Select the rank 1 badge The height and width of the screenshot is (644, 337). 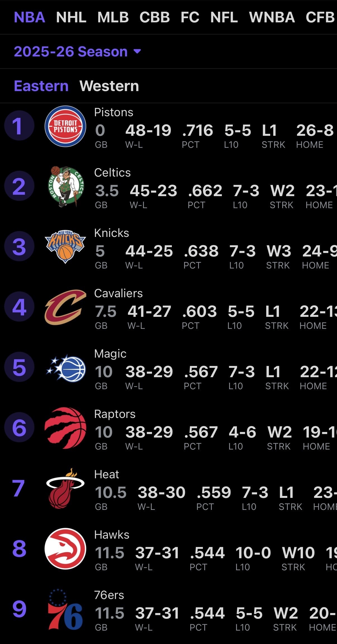(19, 126)
